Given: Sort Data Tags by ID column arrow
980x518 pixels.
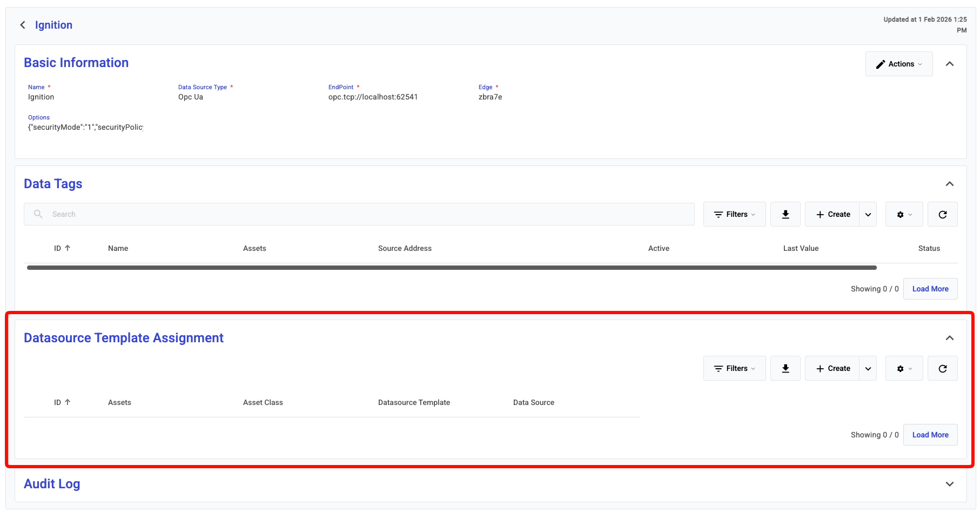Looking at the screenshot, I should 68,248.
